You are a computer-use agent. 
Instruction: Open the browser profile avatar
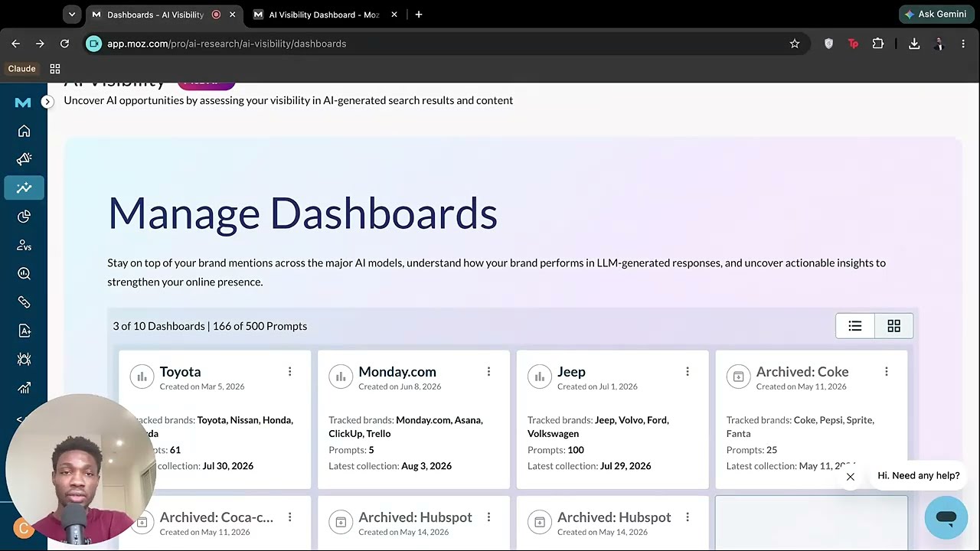pyautogui.click(x=939, y=44)
